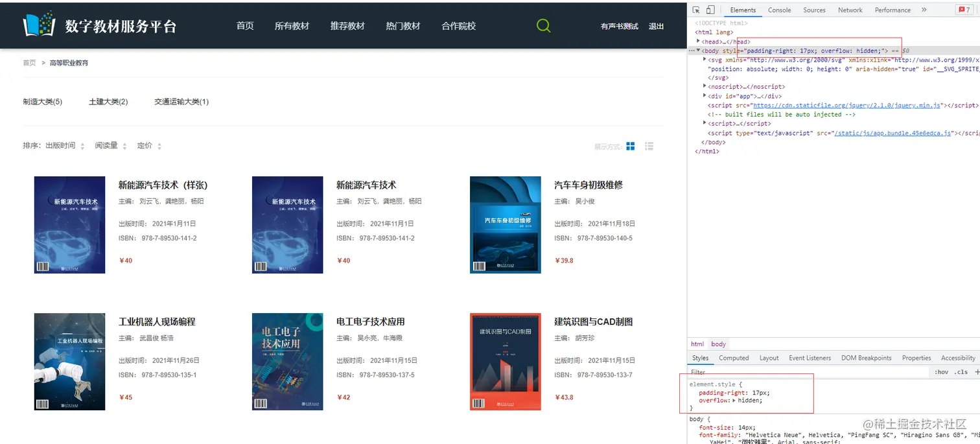Screen dimensions: 980x444
Task: Select body in DOM breadcrumb
Action: (719, 344)
